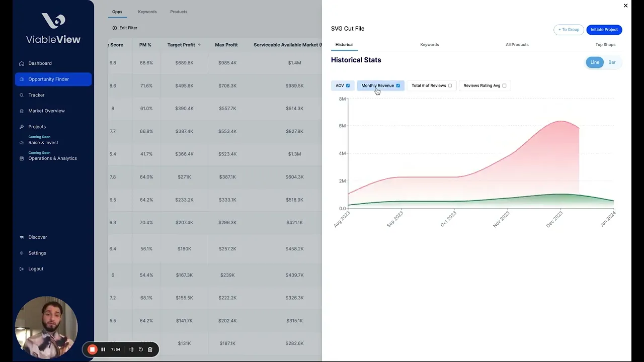Screen dimensions: 644x362
Task: Open Settings from the sidebar
Action: point(37,253)
